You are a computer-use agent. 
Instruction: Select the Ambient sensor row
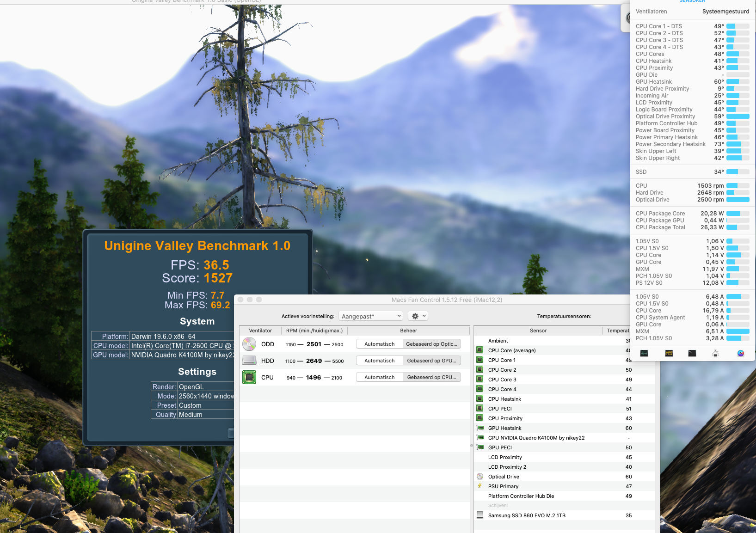click(553, 341)
